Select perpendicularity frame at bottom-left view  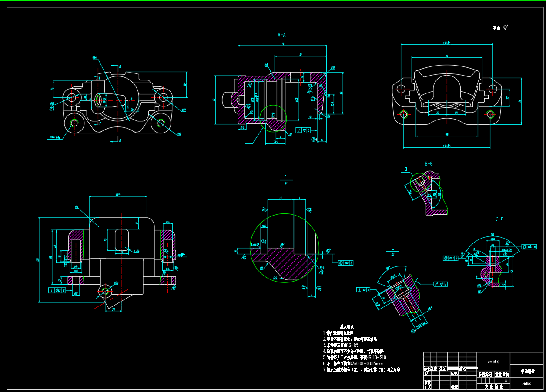57,290
